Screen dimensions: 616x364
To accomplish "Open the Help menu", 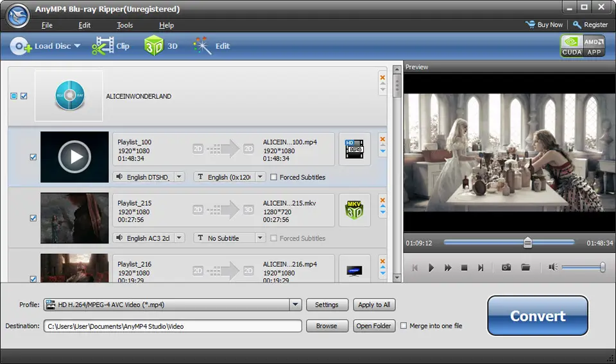I will pyautogui.click(x=166, y=25).
